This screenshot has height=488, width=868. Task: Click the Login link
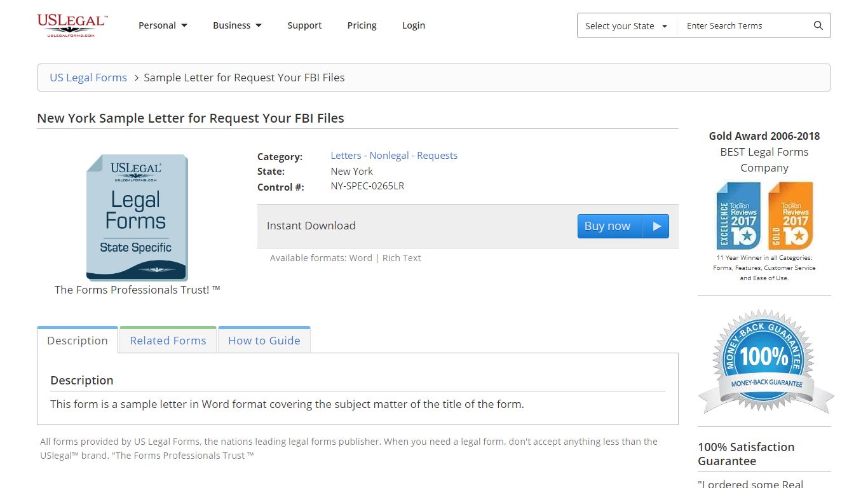pyautogui.click(x=414, y=25)
